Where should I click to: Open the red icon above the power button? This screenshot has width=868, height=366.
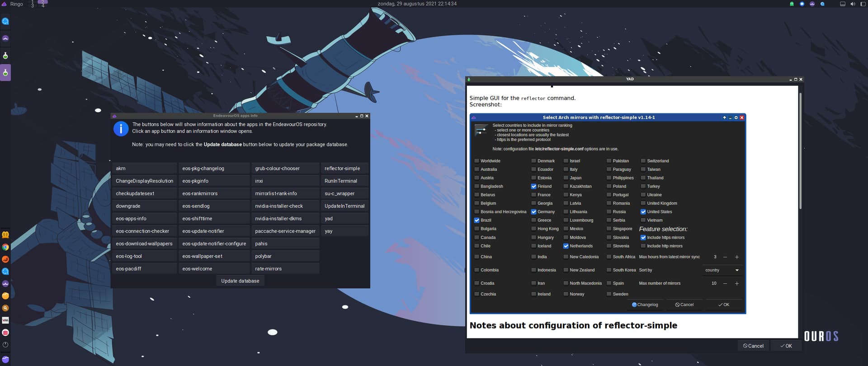(5, 333)
